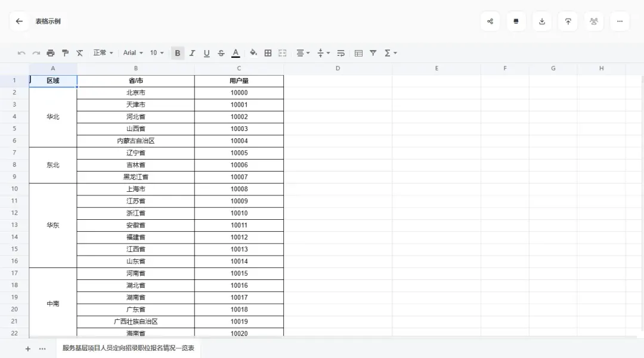Click the 黑龙江省 cell

136,177
